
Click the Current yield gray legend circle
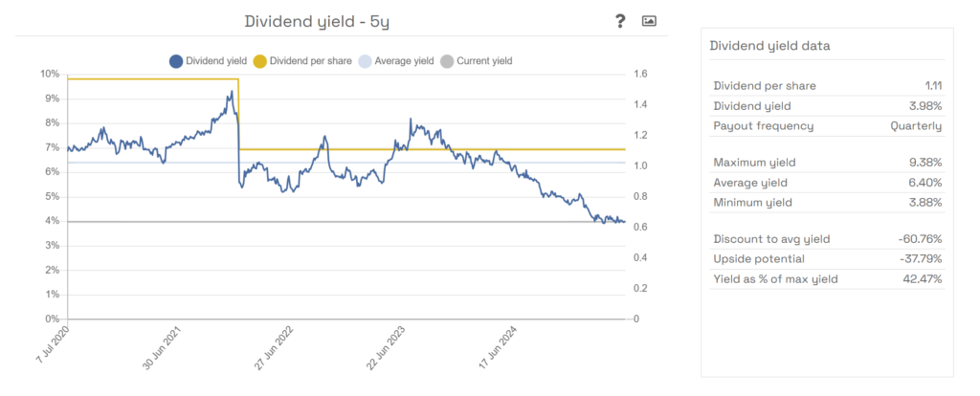tap(447, 61)
